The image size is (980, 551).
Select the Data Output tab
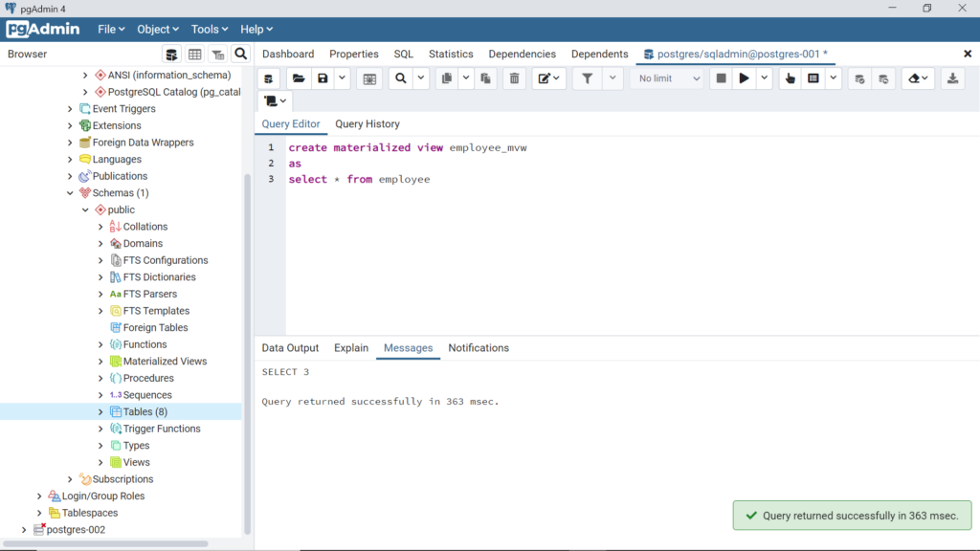[x=290, y=347]
